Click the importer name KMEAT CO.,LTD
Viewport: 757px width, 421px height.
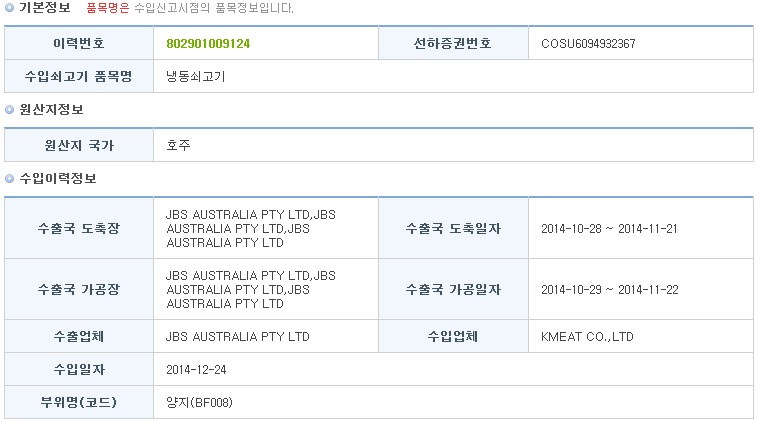pyautogui.click(x=587, y=336)
